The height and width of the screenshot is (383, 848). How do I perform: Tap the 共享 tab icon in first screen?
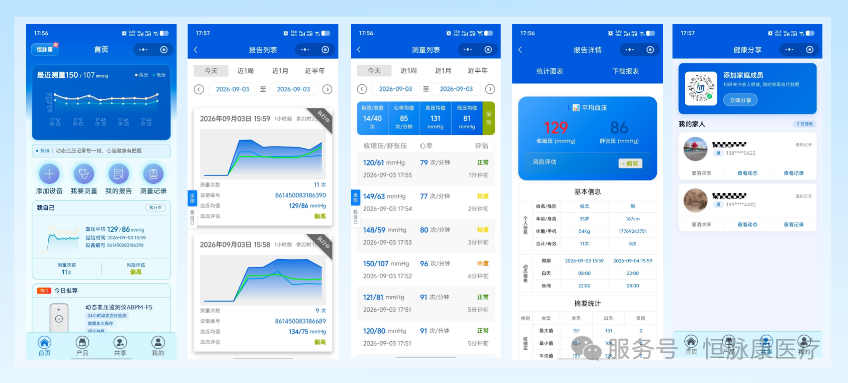click(x=120, y=342)
